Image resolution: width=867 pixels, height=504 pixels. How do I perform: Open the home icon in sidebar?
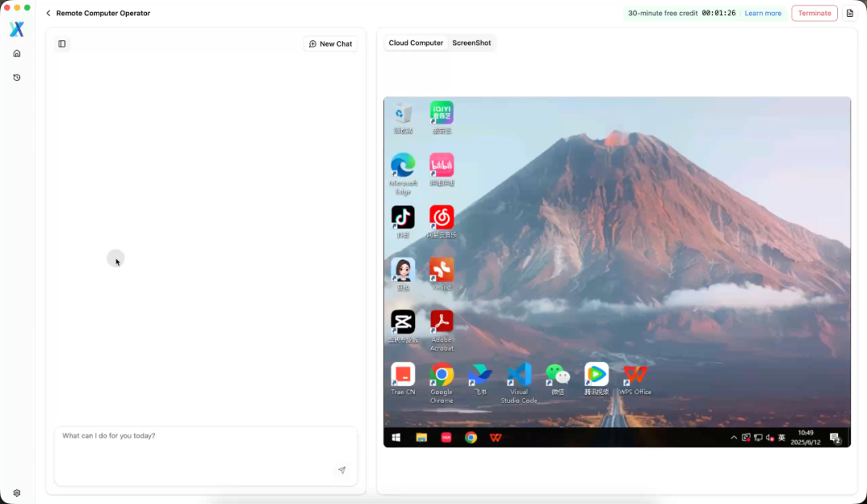point(17,54)
